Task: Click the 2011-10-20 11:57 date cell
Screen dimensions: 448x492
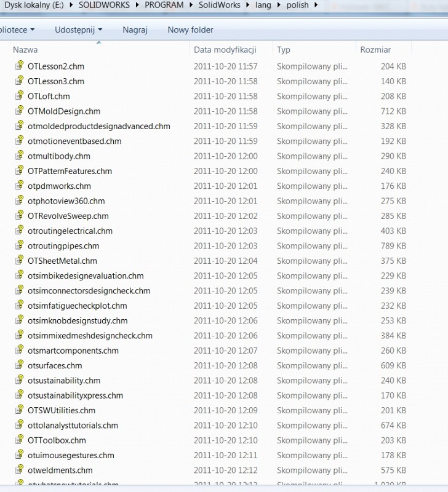Action: tap(225, 66)
